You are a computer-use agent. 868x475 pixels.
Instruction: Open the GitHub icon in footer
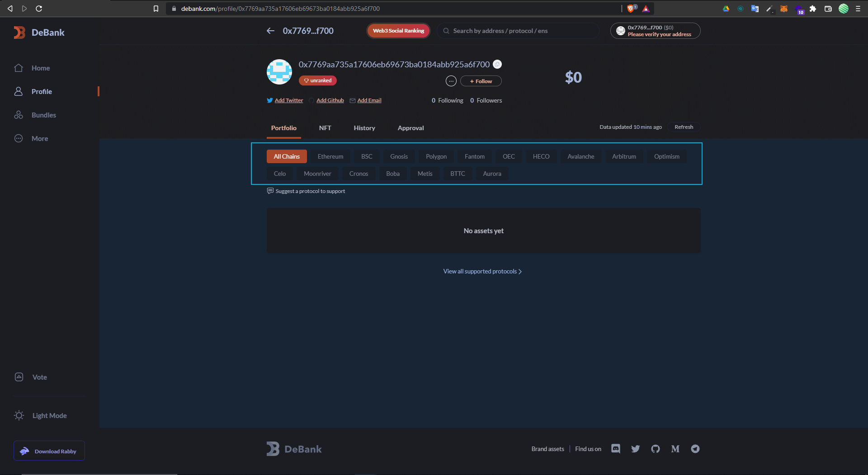(x=655, y=449)
